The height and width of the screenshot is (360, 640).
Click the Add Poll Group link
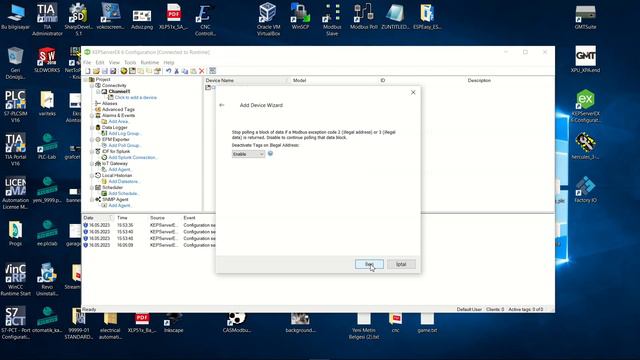tap(124, 145)
